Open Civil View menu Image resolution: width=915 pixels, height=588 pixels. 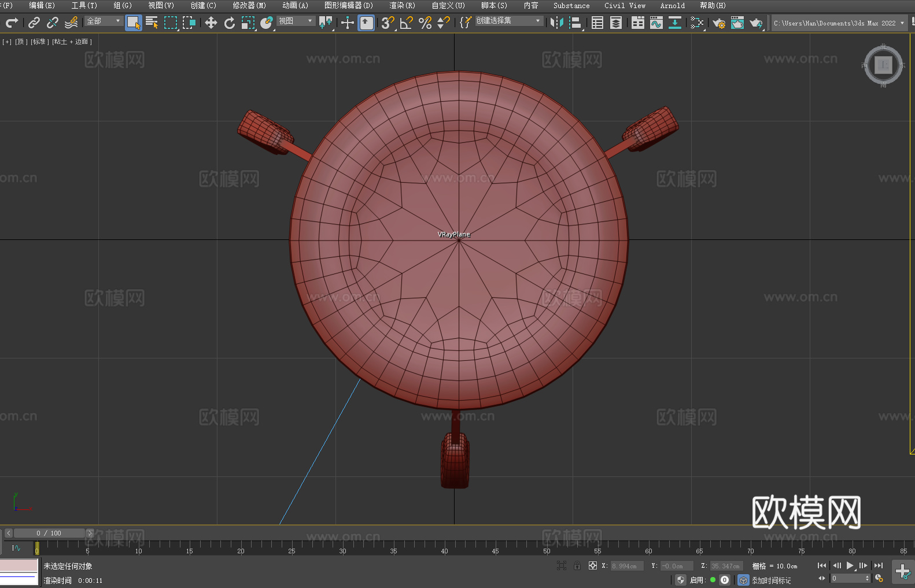coord(625,5)
